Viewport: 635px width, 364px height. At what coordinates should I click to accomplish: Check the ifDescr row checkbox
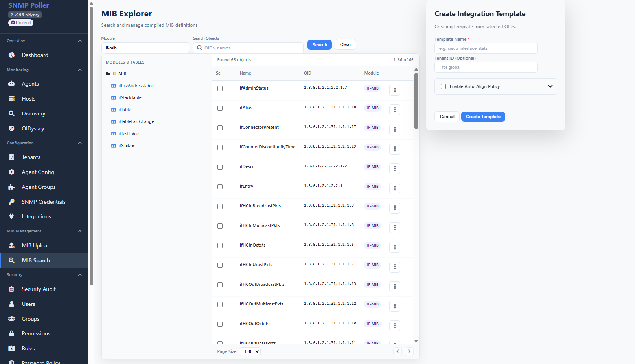pos(220,167)
